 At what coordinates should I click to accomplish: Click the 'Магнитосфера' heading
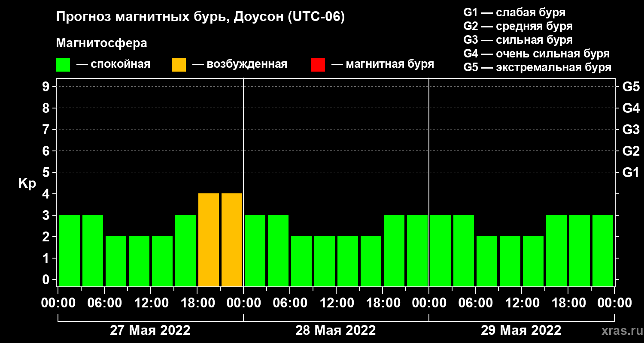[x=102, y=43]
